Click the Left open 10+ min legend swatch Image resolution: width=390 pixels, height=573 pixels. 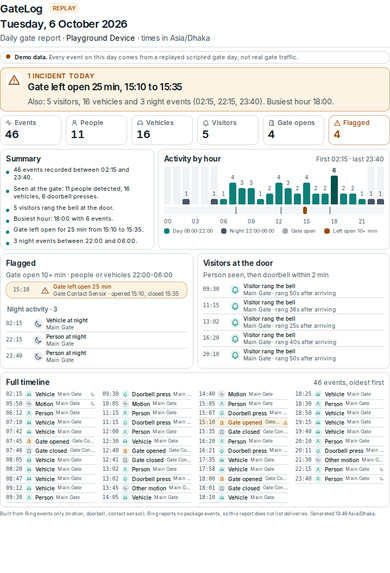pos(327,231)
